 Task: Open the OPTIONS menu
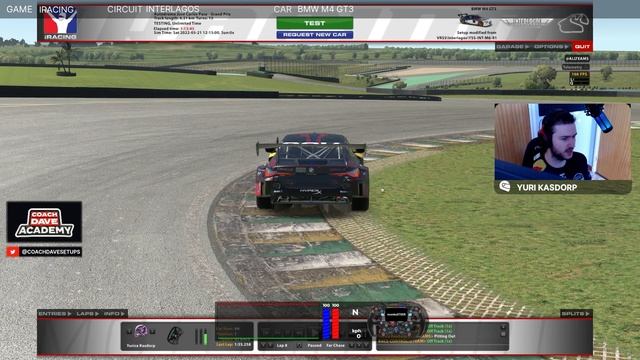click(551, 47)
